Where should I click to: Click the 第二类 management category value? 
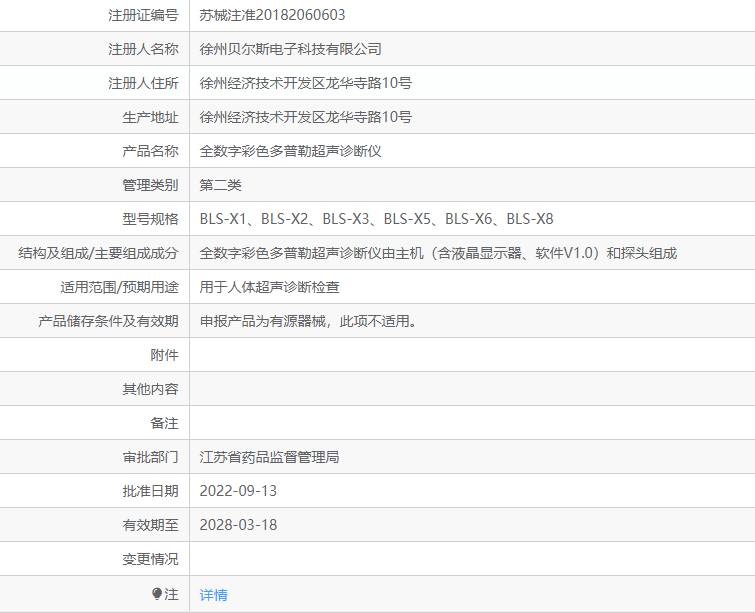pyautogui.click(x=220, y=185)
